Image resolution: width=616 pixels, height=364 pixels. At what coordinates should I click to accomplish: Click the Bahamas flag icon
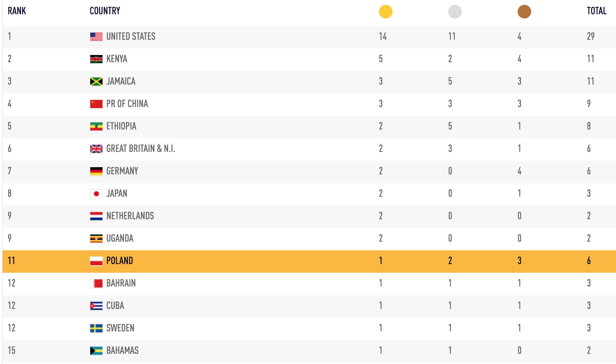[x=96, y=351]
